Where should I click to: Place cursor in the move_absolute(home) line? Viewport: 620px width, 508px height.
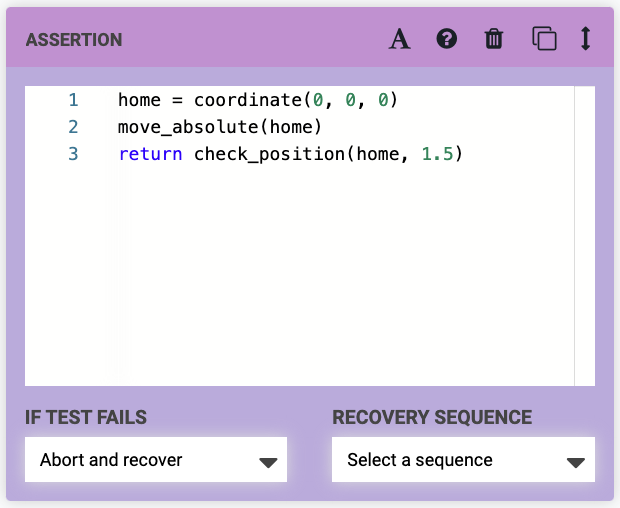point(218,127)
